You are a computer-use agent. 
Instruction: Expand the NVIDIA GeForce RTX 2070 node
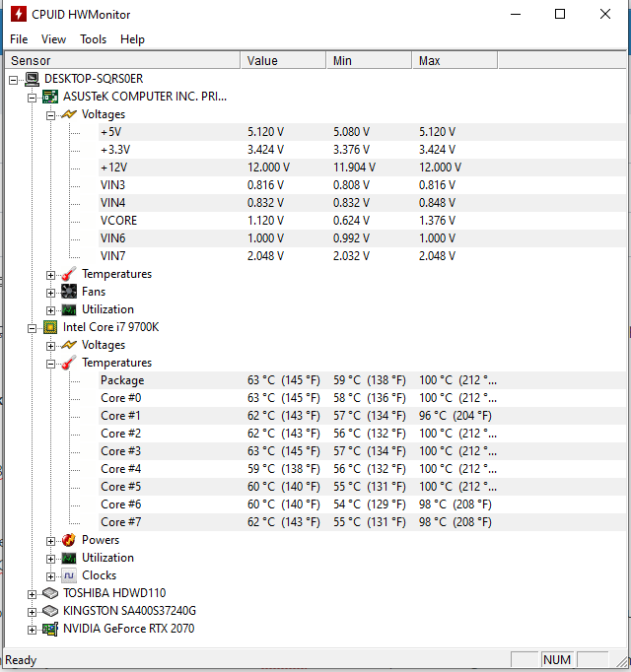[32, 630]
